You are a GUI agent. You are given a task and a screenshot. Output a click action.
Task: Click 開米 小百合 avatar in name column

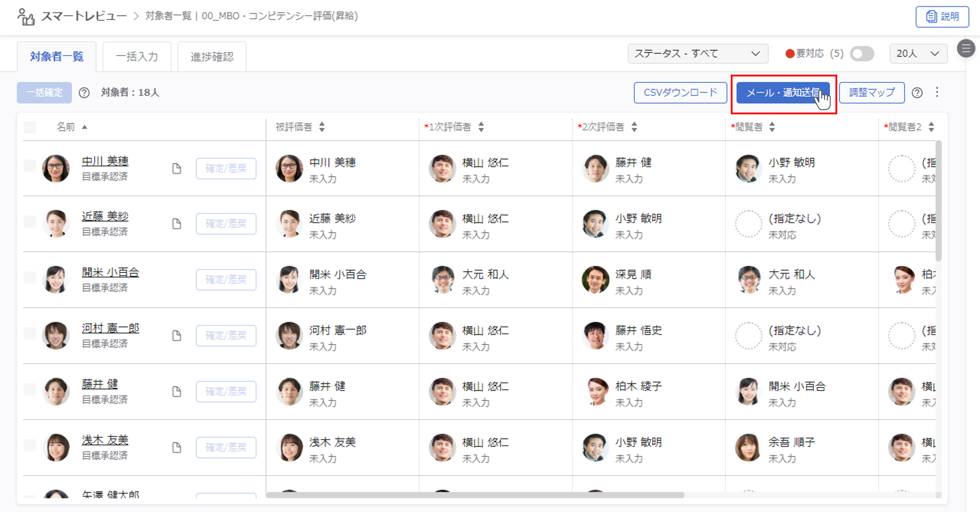tap(56, 280)
